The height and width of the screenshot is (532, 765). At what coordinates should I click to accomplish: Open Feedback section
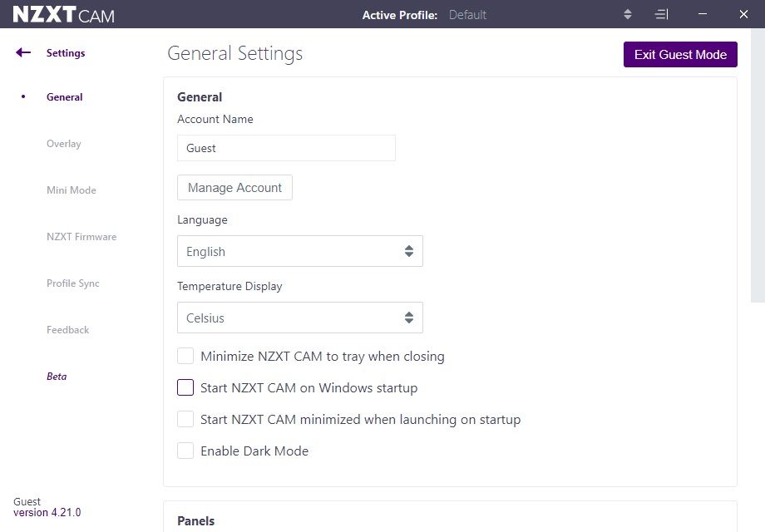pyautogui.click(x=68, y=330)
